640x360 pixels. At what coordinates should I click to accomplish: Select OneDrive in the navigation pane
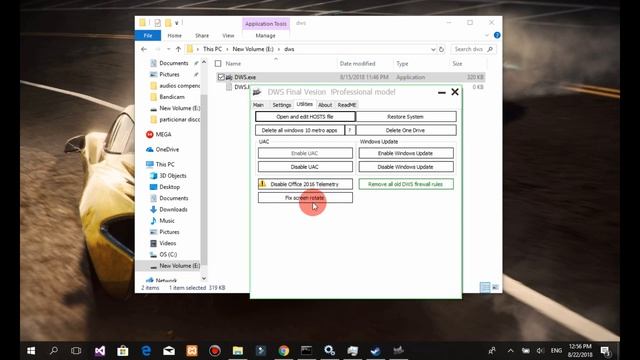167,149
